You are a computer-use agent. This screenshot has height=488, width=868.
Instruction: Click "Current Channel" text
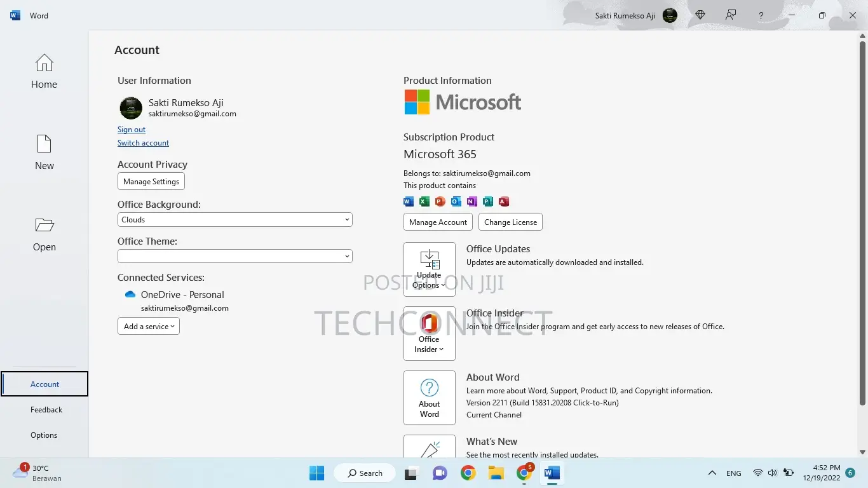tap(494, 415)
